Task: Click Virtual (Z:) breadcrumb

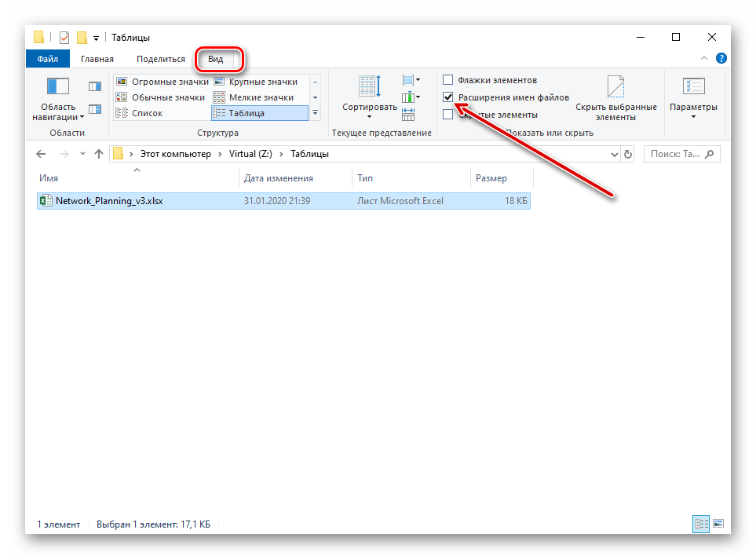Action: pos(250,154)
